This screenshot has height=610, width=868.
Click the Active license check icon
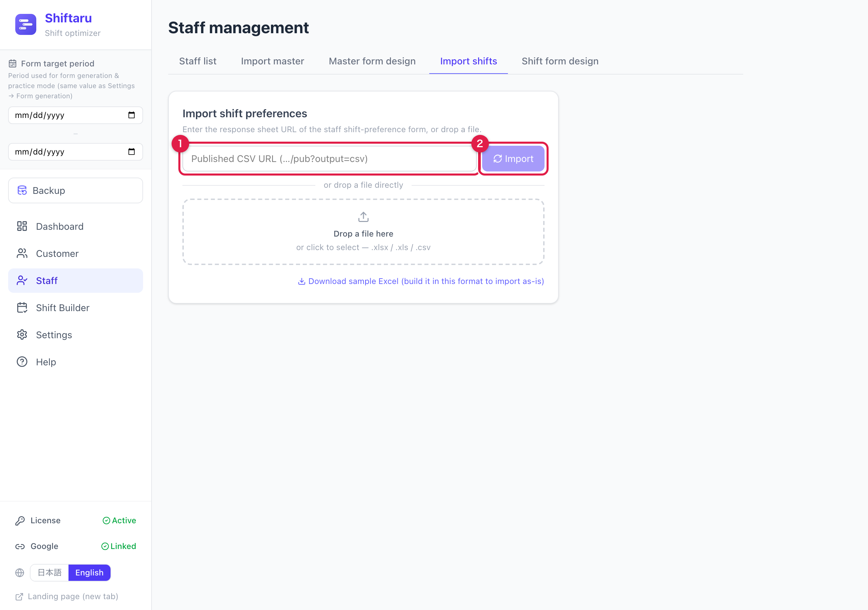pos(106,521)
